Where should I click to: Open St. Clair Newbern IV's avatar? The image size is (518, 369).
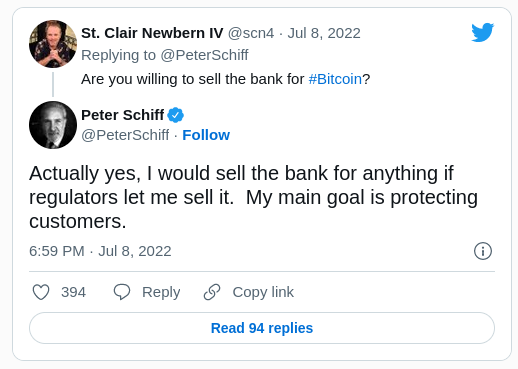tap(53, 44)
